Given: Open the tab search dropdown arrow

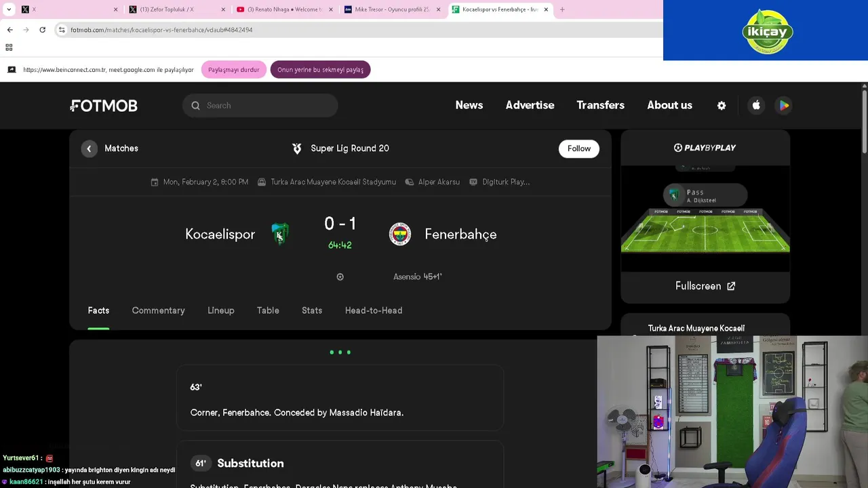Looking at the screenshot, I should [x=9, y=9].
